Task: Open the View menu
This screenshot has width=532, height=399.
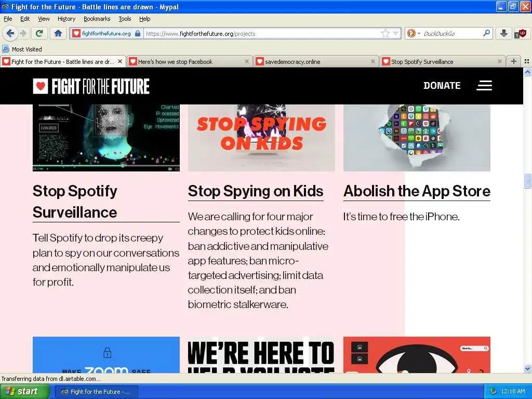Action: pos(44,19)
